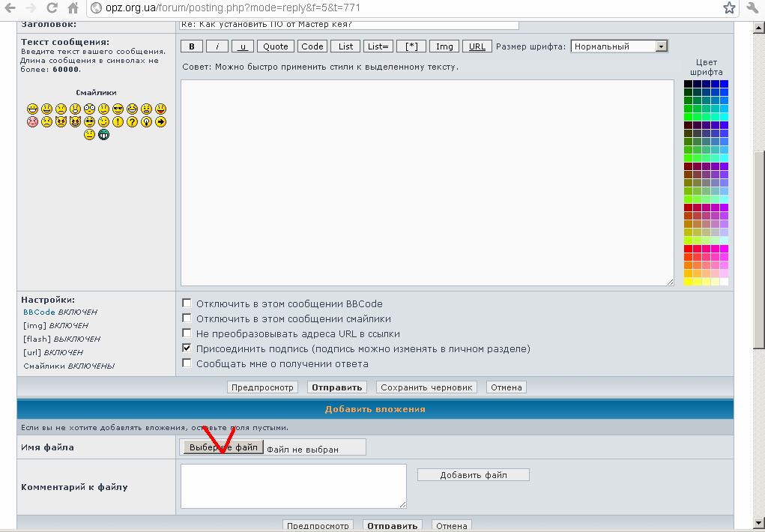Open the 'Размер шрифта' font size dropdown
Screen dimensions: 765x532
click(x=619, y=46)
